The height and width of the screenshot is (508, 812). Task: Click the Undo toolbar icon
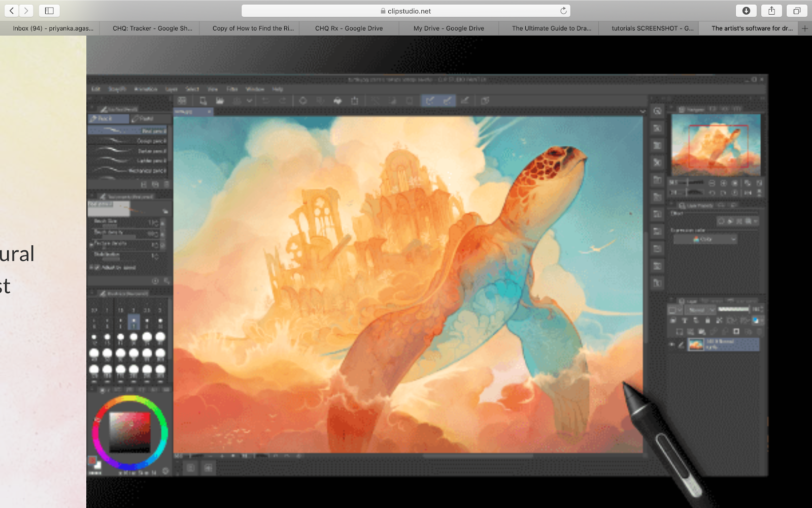(x=265, y=101)
